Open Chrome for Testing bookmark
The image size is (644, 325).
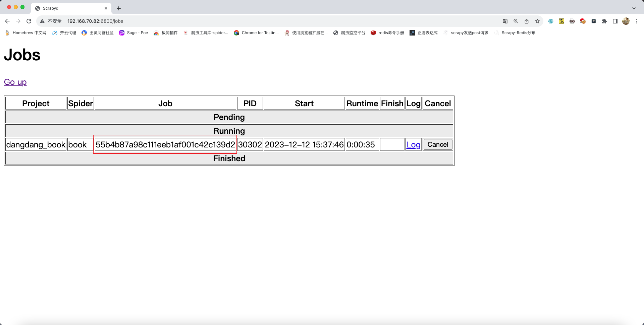[256, 33]
